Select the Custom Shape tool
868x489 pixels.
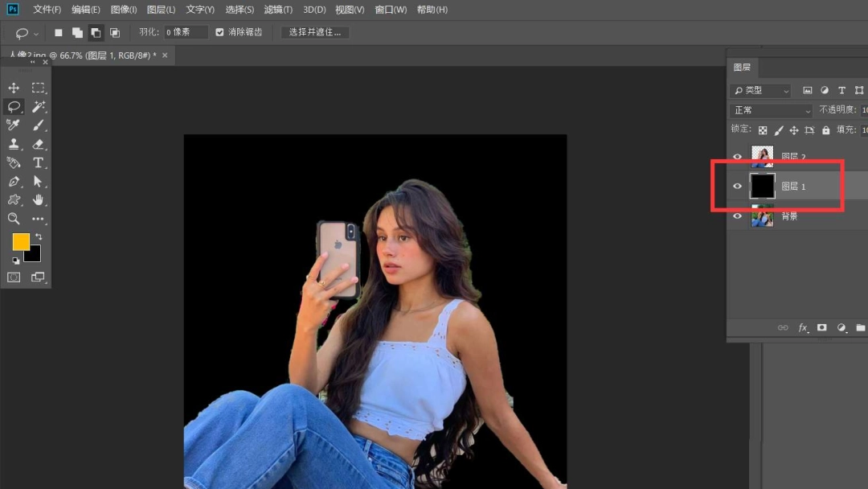click(x=14, y=200)
